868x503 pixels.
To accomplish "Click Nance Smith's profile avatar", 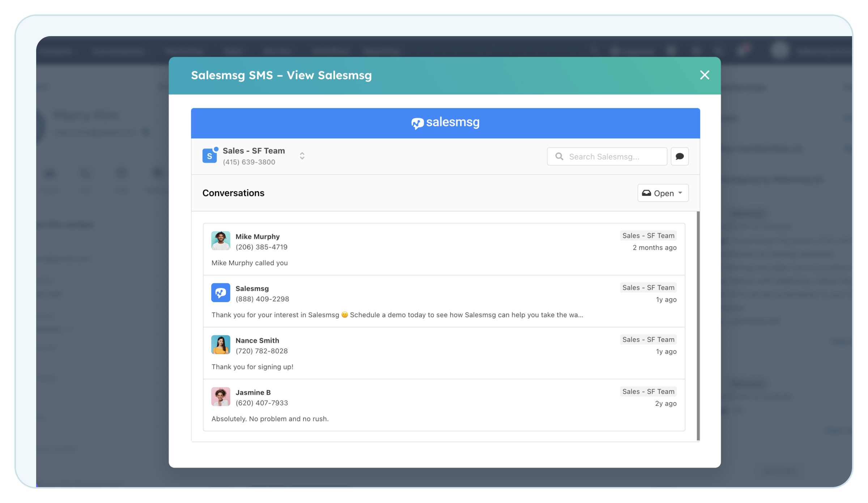I will (220, 344).
